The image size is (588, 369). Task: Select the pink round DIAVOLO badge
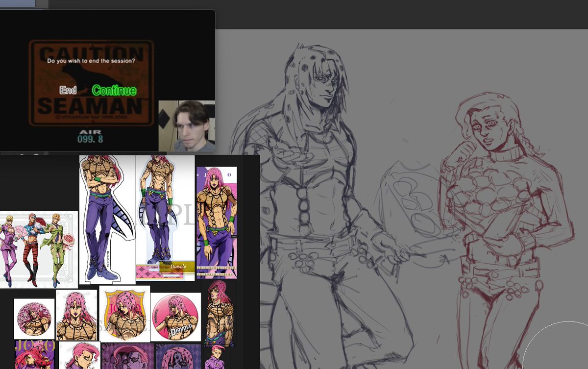175,317
